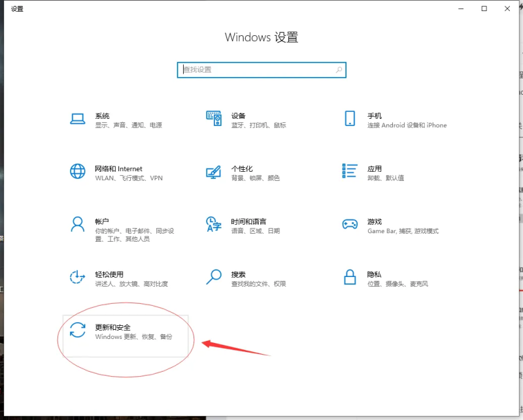The width and height of the screenshot is (523, 420).
Task: Open the 网络和 Internet settings icon
Action: point(78,170)
